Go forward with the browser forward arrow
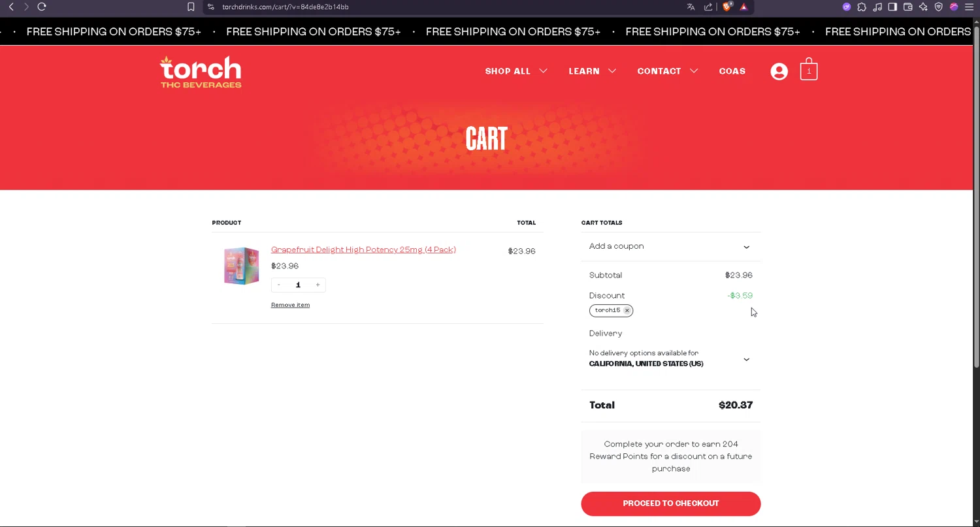Screen dimensions: 980x527 click(x=26, y=7)
